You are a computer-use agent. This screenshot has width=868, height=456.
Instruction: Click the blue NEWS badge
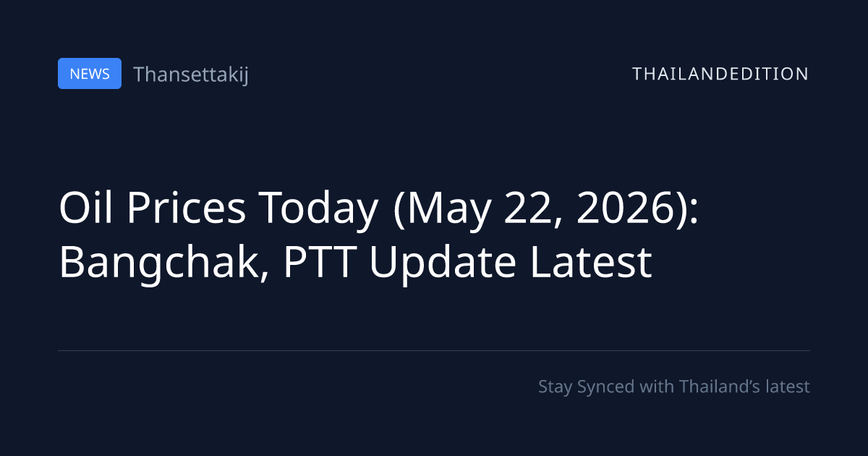tap(90, 73)
